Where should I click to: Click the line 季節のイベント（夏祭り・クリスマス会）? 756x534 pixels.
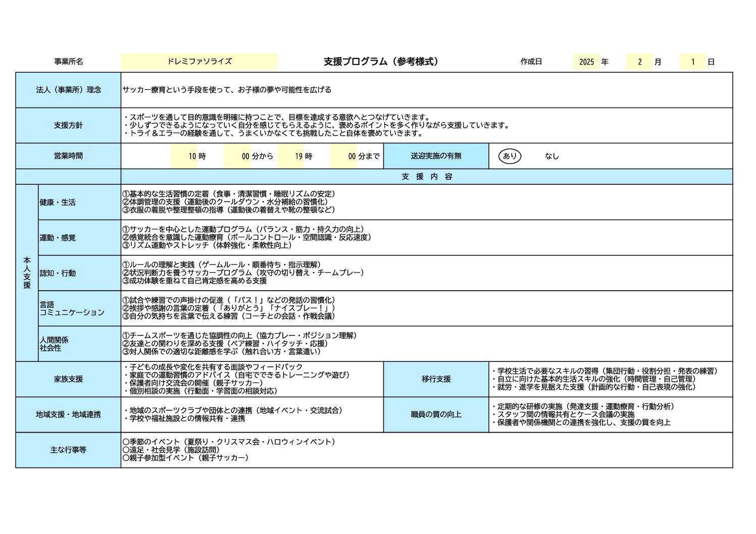[x=229, y=442]
